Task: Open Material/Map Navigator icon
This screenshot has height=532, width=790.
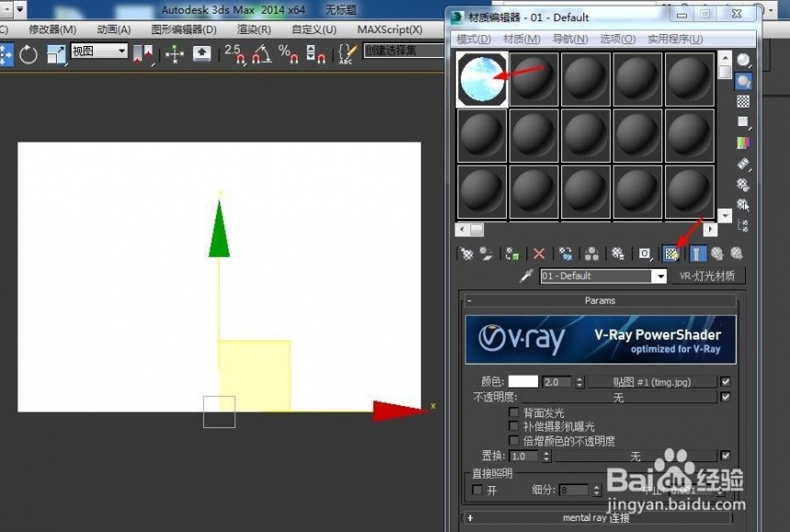Action: [743, 225]
